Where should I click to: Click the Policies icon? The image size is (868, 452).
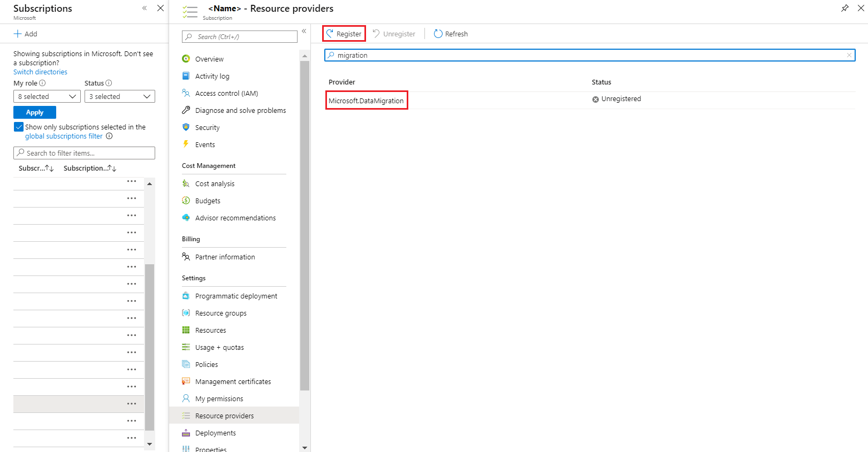(186, 364)
